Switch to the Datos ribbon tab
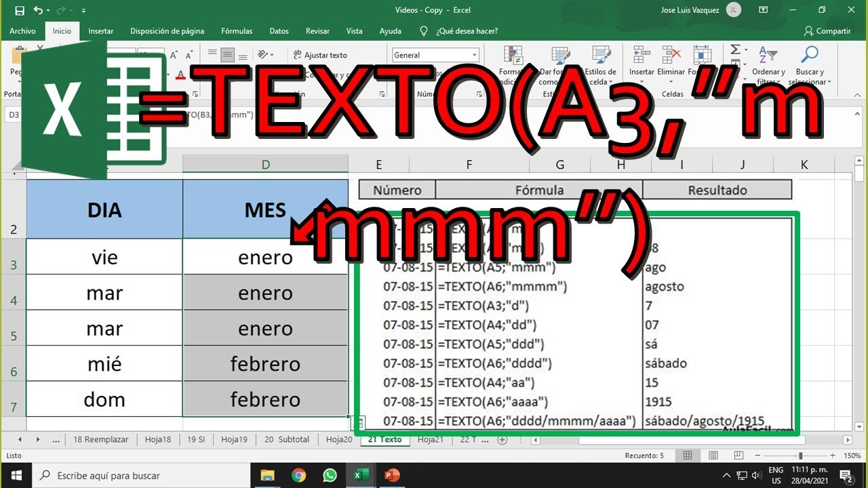Image resolution: width=868 pixels, height=488 pixels. (279, 31)
